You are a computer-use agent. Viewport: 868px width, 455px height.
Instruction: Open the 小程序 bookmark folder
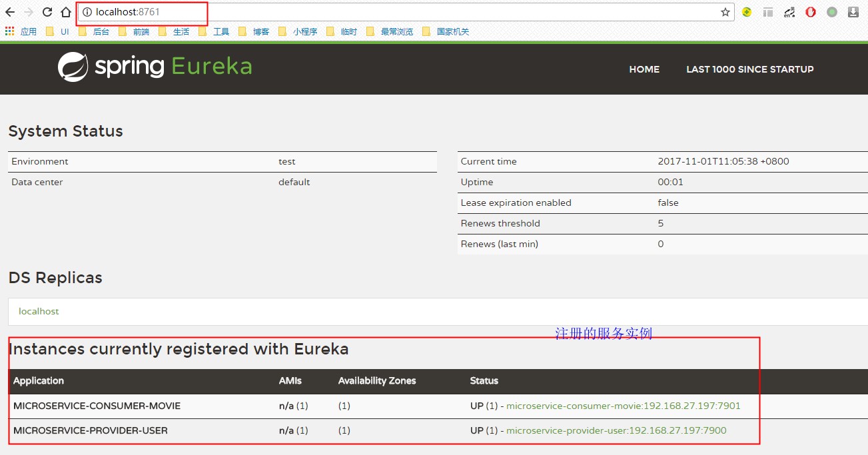pyautogui.click(x=298, y=31)
